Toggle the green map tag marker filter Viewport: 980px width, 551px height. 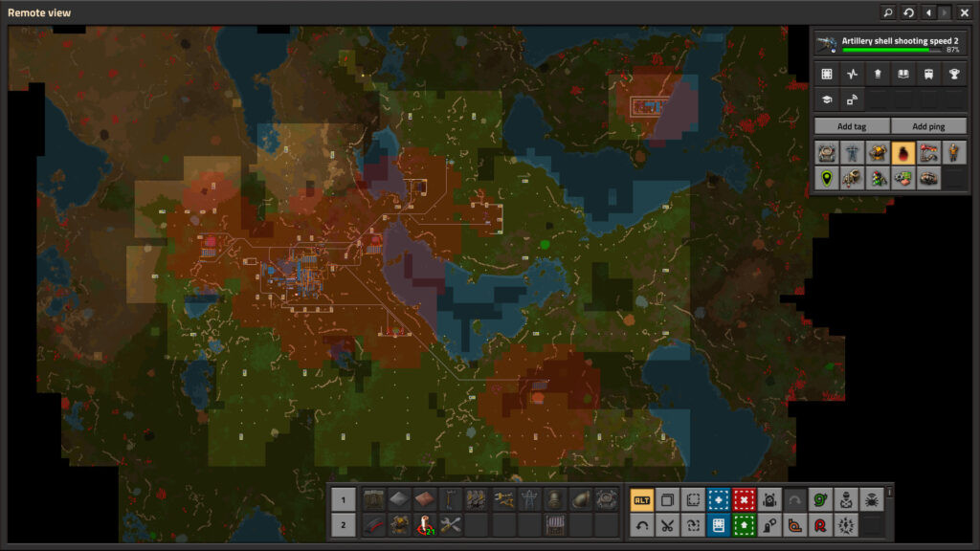coord(826,179)
